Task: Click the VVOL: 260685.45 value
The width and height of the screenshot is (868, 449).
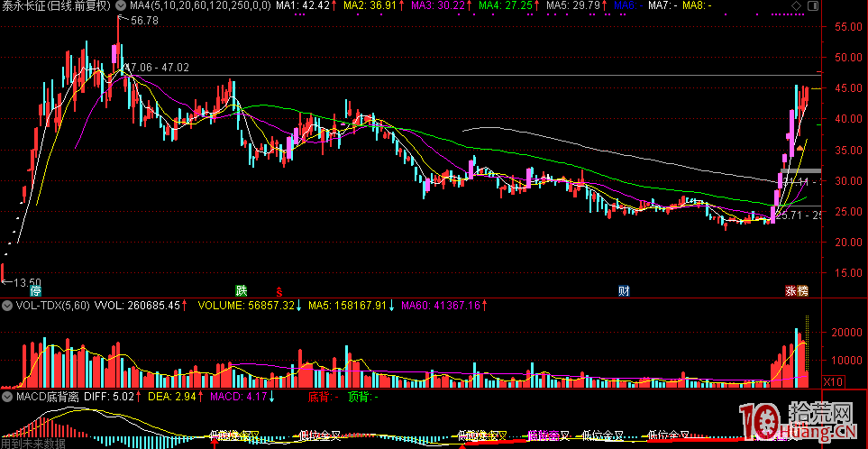Action: coord(139,305)
